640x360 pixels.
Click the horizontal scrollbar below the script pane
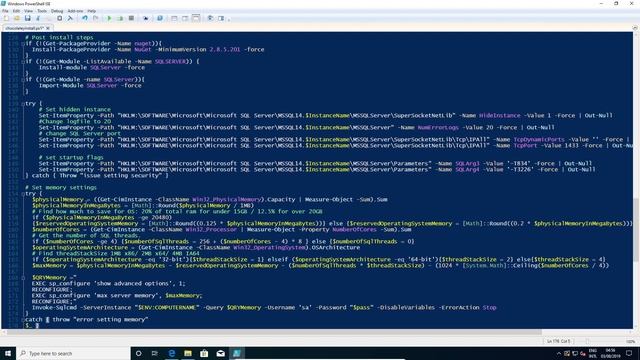(x=317, y=332)
